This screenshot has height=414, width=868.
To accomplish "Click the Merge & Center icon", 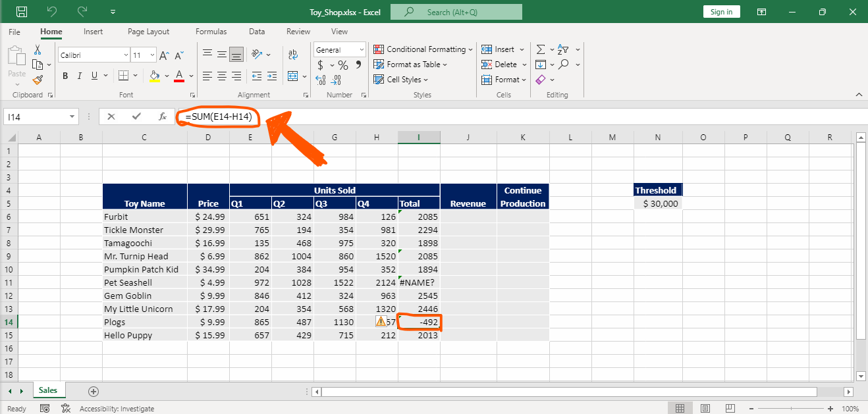I will [292, 76].
